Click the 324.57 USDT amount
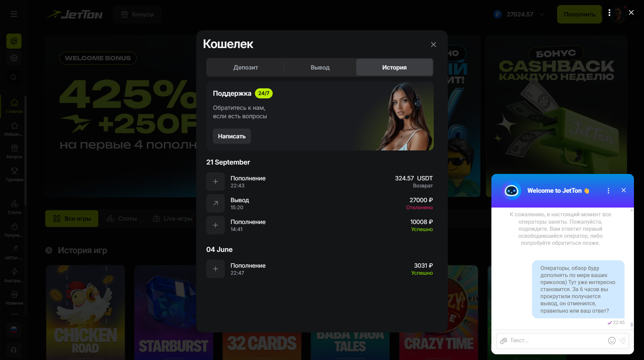Viewport: 644px width, 360px height. [414, 178]
